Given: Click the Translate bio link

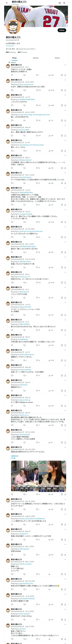Looking at the screenshot, I should point(10,46).
